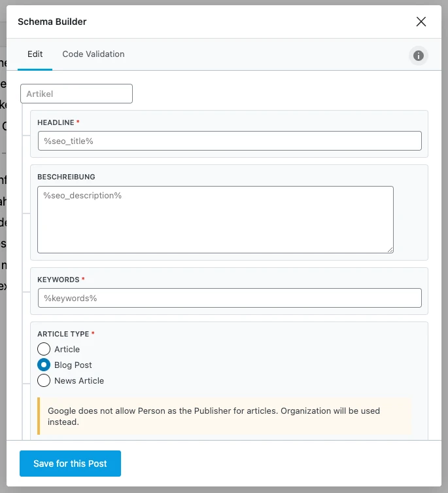Click the info icon beside the tabs
448x493 pixels.
point(419,56)
